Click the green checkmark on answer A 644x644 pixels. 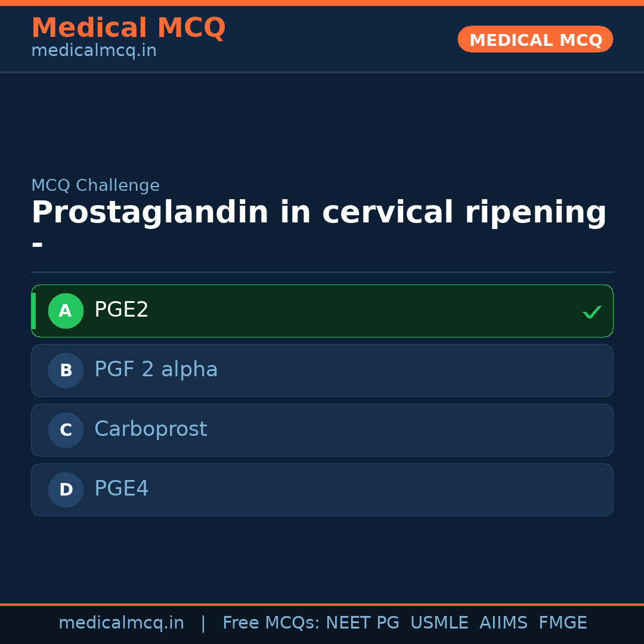[x=592, y=311]
